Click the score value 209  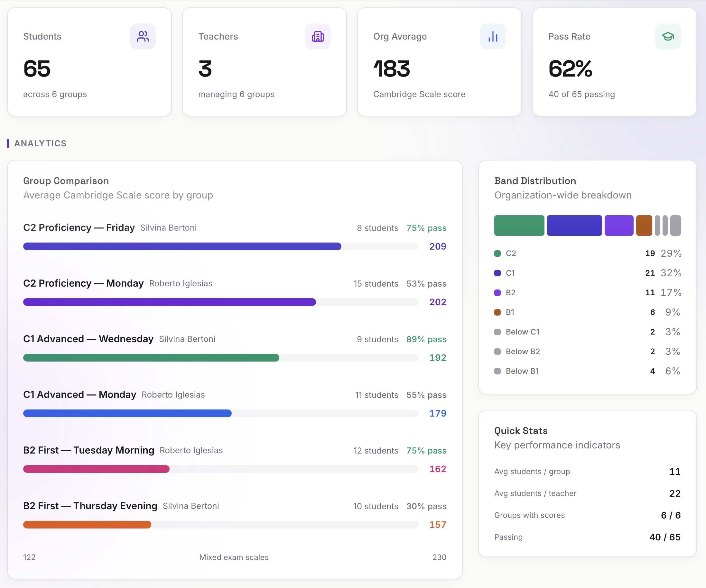(x=438, y=247)
